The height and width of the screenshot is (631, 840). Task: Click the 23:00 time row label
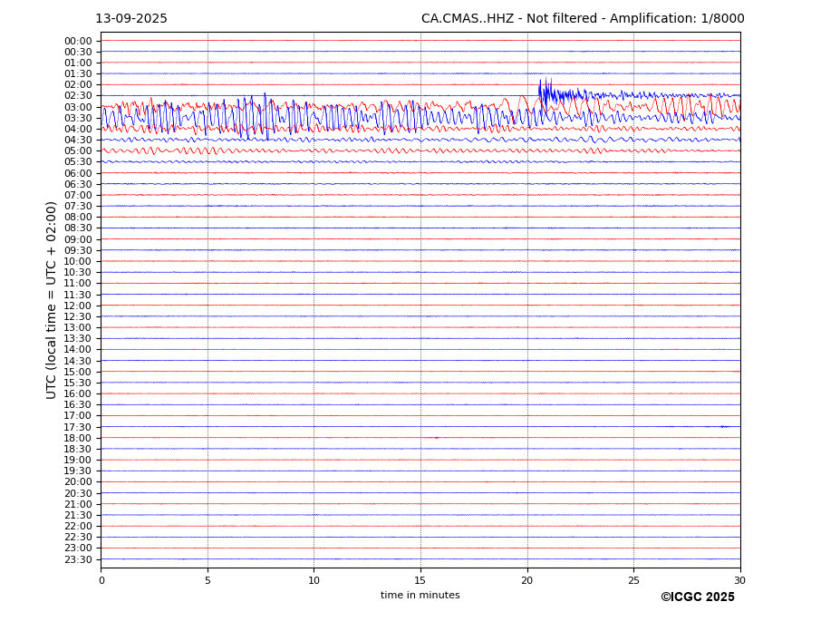(x=78, y=548)
